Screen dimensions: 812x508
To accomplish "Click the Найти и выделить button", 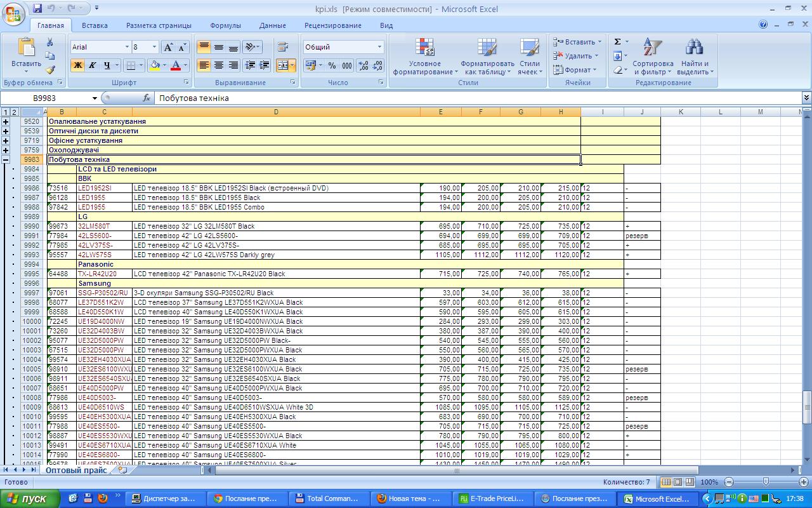I will (695, 57).
